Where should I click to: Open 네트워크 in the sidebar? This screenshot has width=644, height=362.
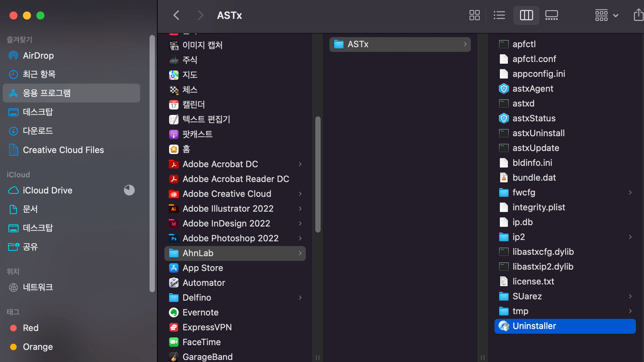coord(71,288)
